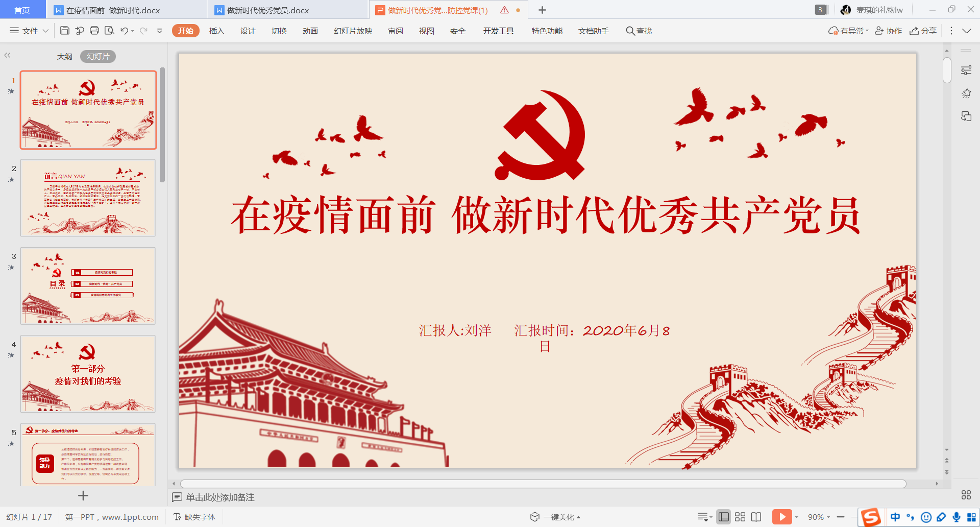Open the object properties panel on right sidebar

click(x=966, y=70)
